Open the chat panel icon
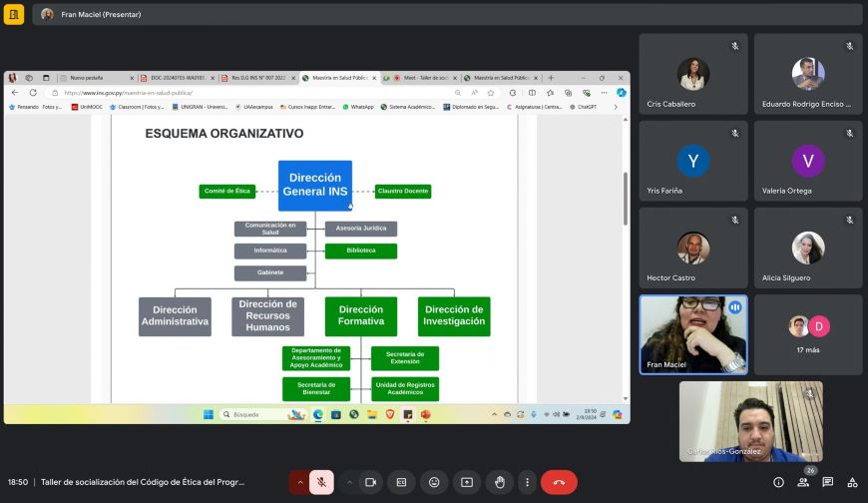868x503 pixels. [827, 482]
